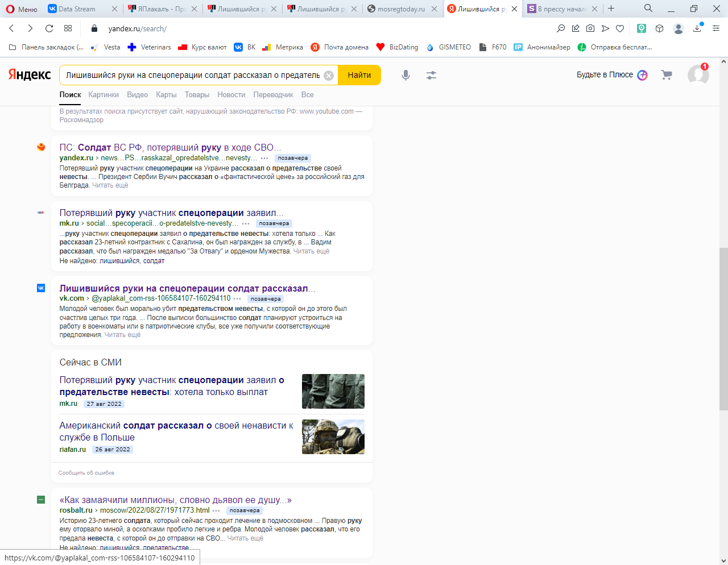Clear the search query with X button
The width and height of the screenshot is (728, 565).
point(329,76)
